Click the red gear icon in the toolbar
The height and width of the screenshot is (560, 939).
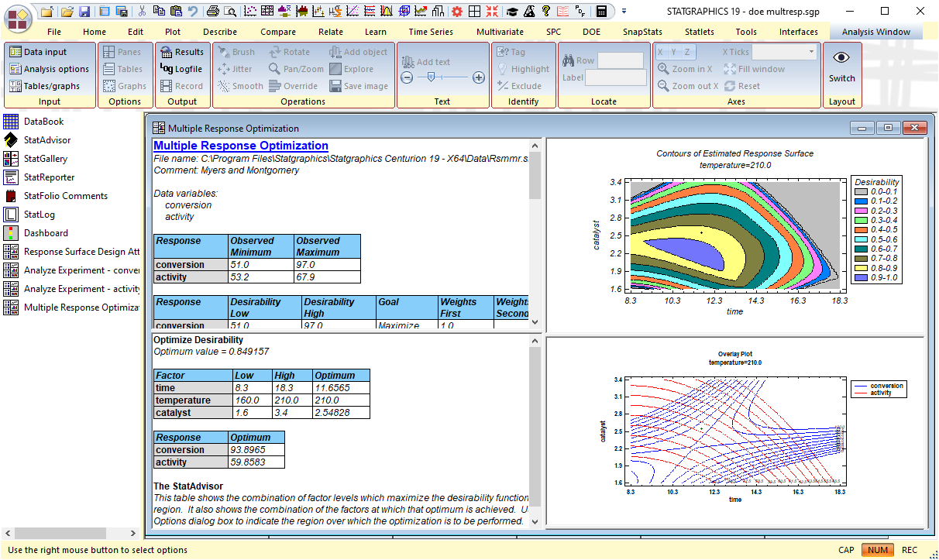coord(457,12)
